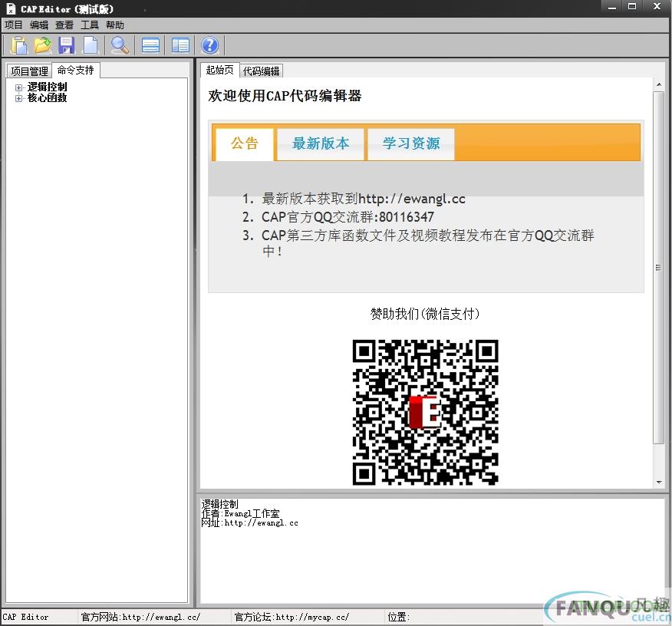Create a new blank document icon
The image size is (672, 626).
pyautogui.click(x=90, y=45)
